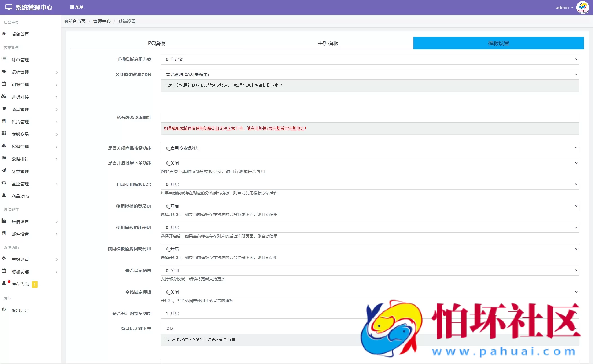Open 监控管理 with the refresh icon
This screenshot has width=593, height=364.
pos(4,183)
